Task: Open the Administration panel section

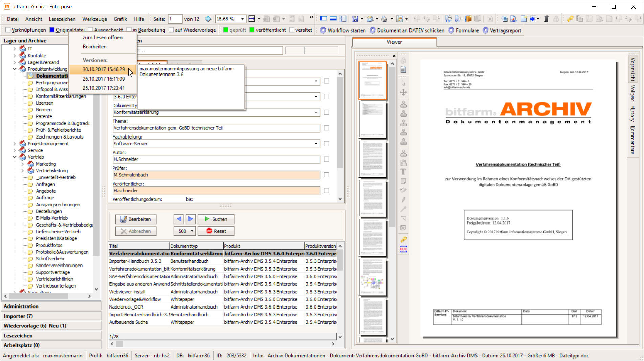Action: tap(51, 306)
